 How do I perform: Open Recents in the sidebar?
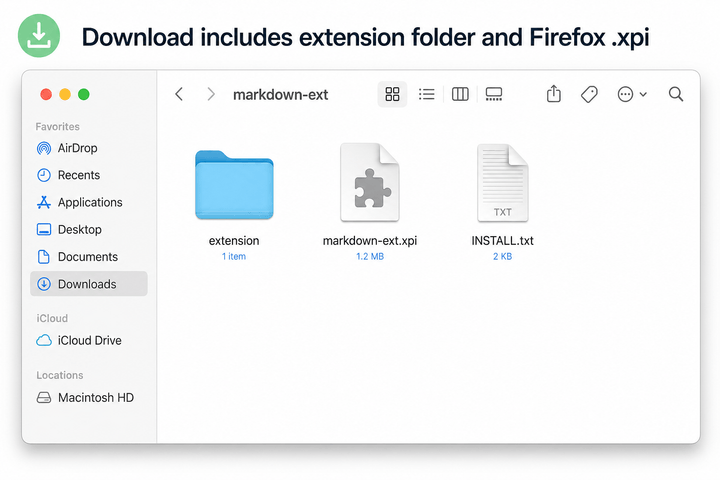pyautogui.click(x=89, y=175)
